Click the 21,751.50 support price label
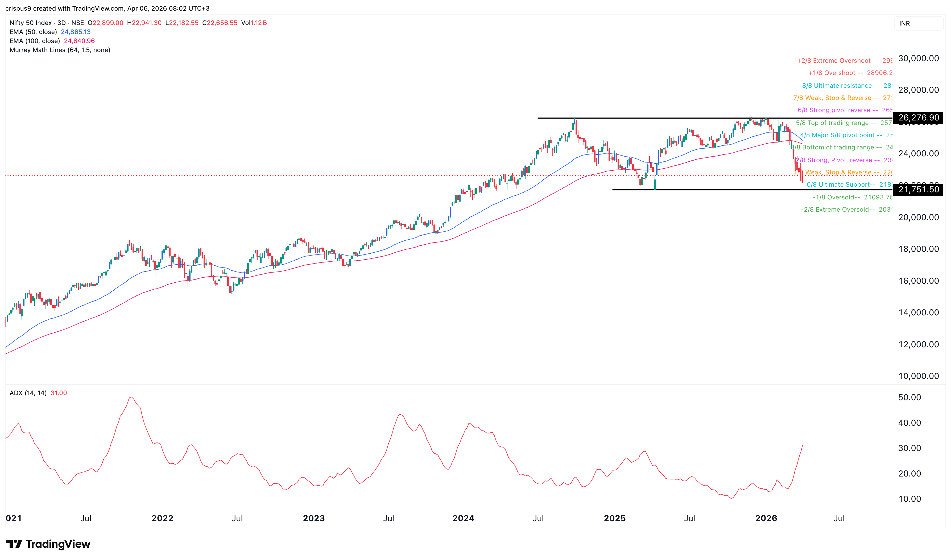This screenshot has height=560, width=951. 918,189
